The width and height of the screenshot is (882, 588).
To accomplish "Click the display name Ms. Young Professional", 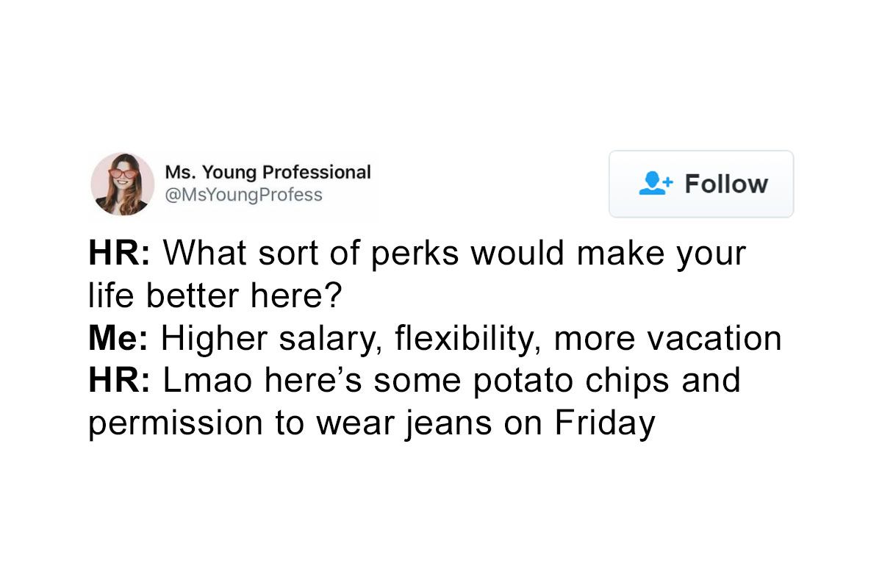I will (268, 172).
